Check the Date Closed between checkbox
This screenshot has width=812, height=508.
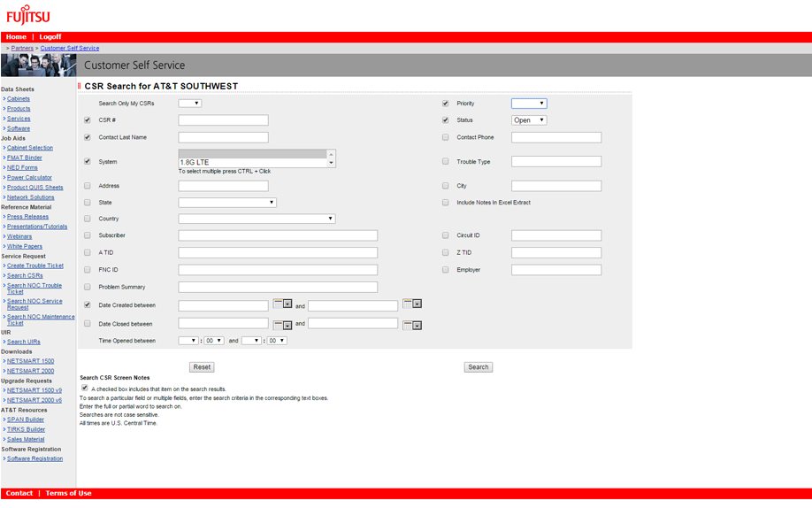point(87,324)
